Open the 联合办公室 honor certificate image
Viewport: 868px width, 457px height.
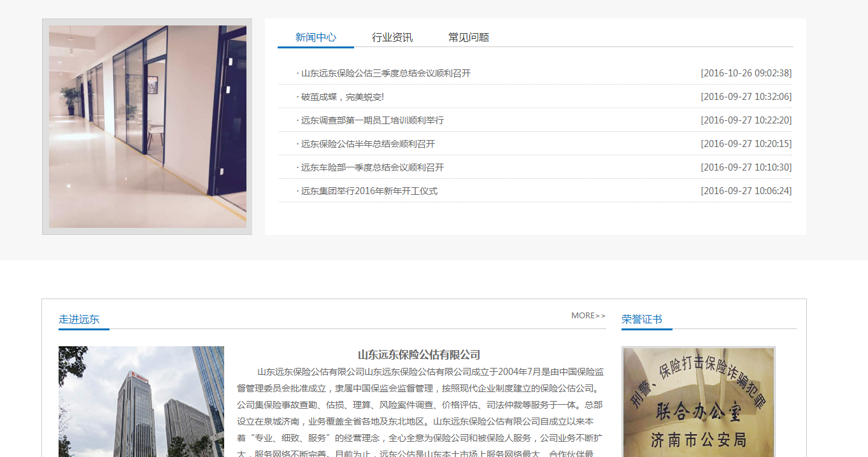pos(699,402)
